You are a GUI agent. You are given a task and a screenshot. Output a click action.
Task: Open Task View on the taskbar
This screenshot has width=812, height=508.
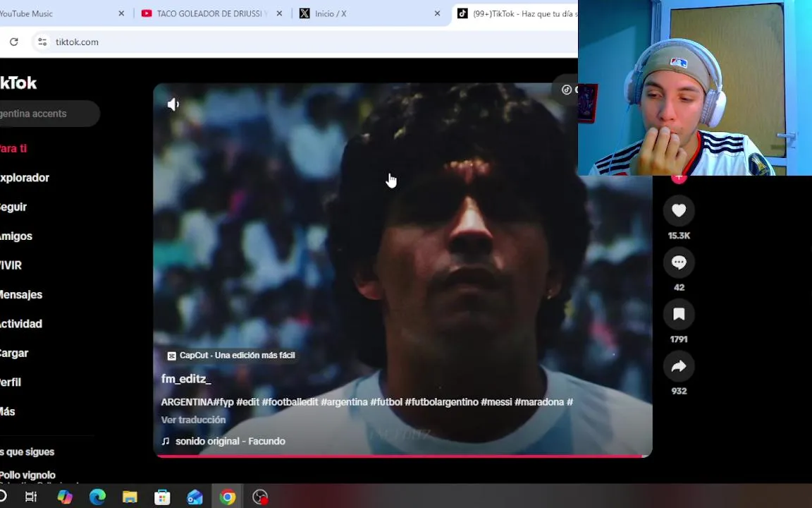pyautogui.click(x=31, y=497)
